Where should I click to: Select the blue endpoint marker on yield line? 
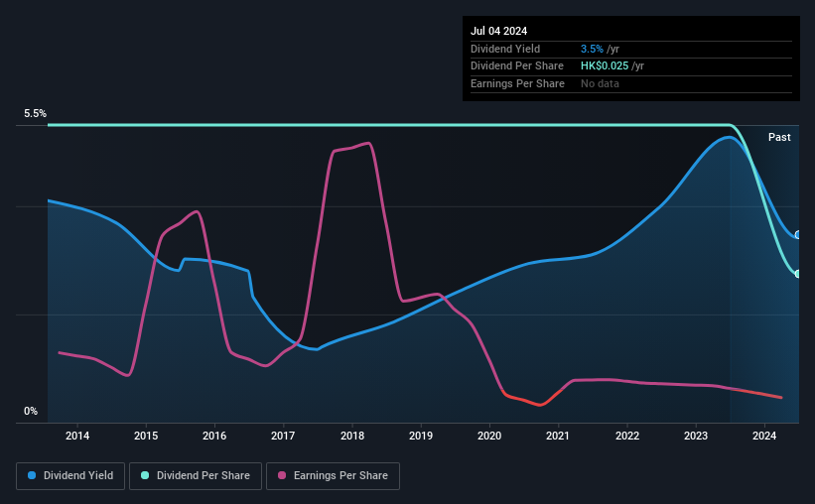[x=798, y=235]
